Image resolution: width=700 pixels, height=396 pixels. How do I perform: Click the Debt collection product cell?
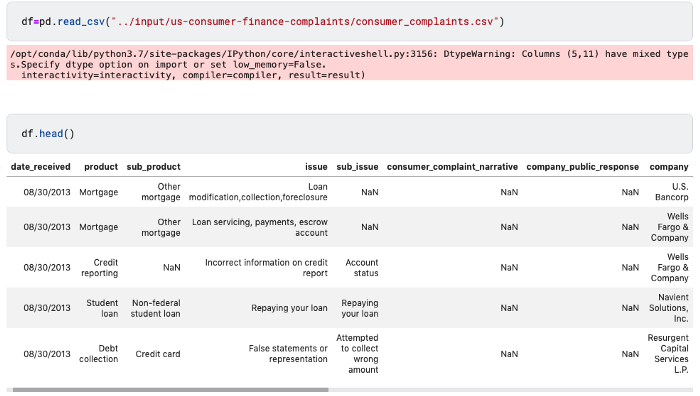99,354
